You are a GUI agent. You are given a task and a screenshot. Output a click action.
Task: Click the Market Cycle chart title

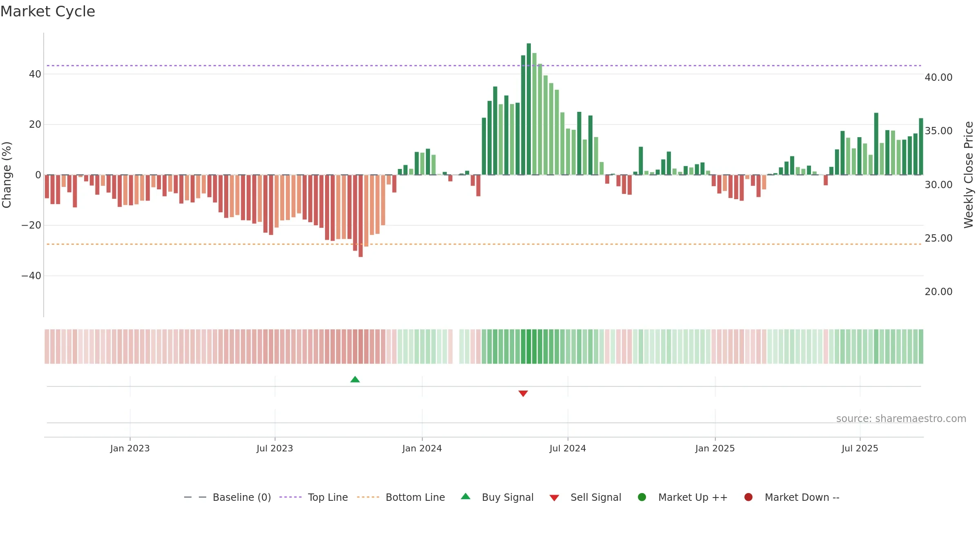click(x=48, y=11)
